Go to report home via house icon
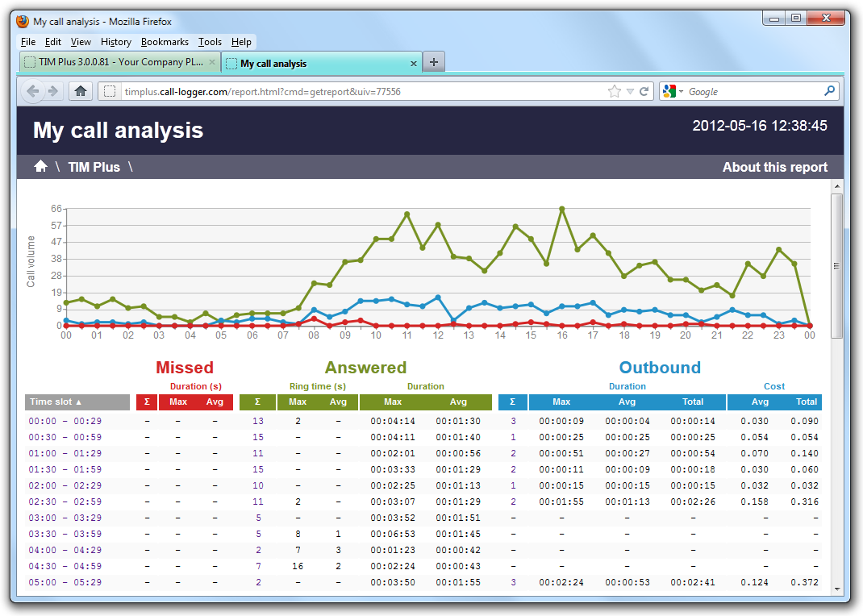Image resolution: width=863 pixels, height=616 pixels. click(40, 166)
